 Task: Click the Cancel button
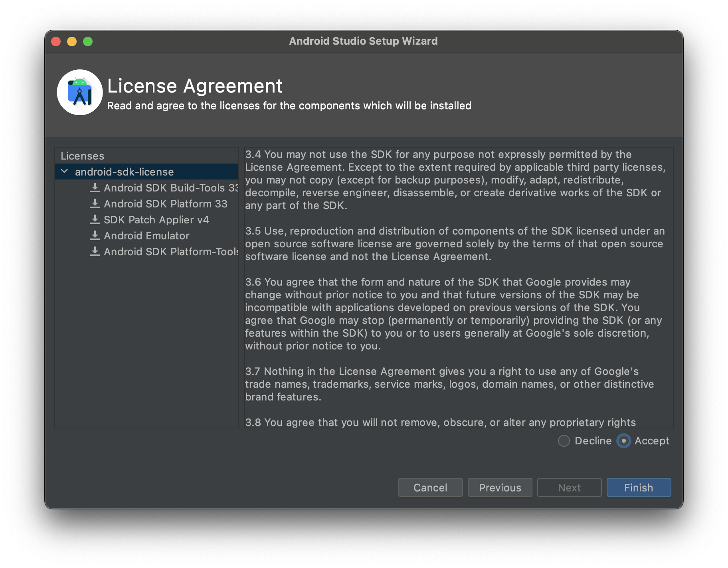point(430,487)
